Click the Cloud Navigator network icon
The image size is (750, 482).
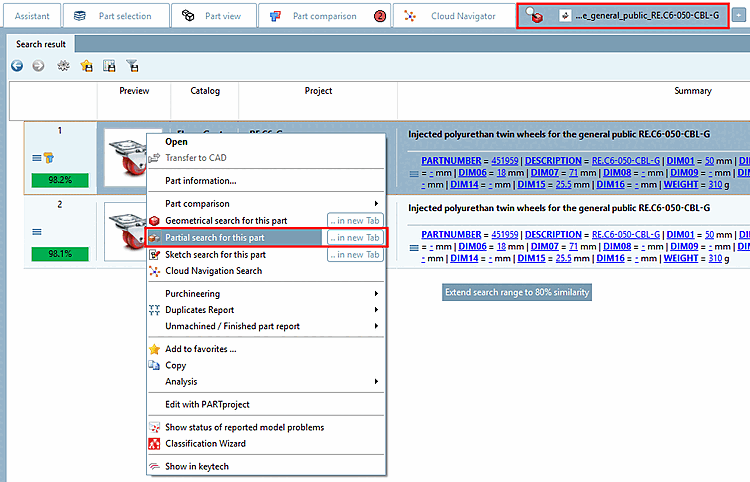coord(410,16)
